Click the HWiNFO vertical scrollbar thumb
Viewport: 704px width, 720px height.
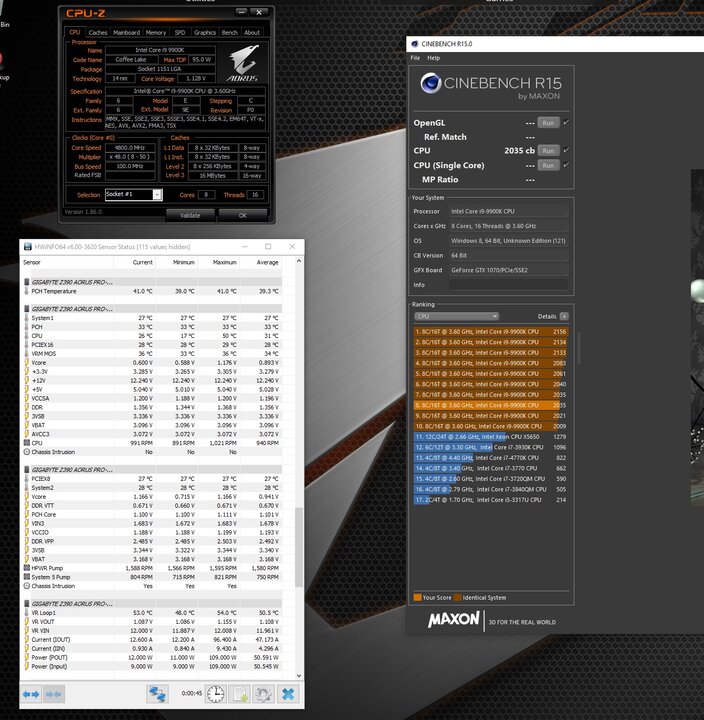click(299, 547)
